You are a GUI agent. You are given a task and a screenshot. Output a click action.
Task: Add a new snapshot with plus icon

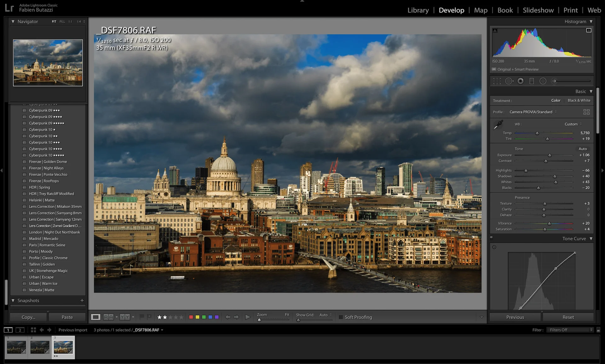coord(82,301)
